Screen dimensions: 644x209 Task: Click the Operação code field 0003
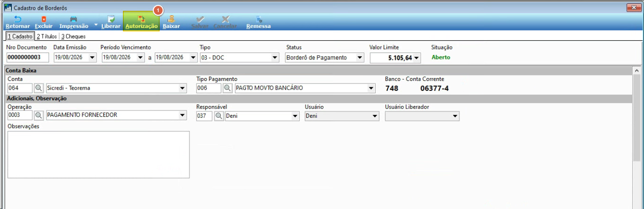[x=20, y=116]
